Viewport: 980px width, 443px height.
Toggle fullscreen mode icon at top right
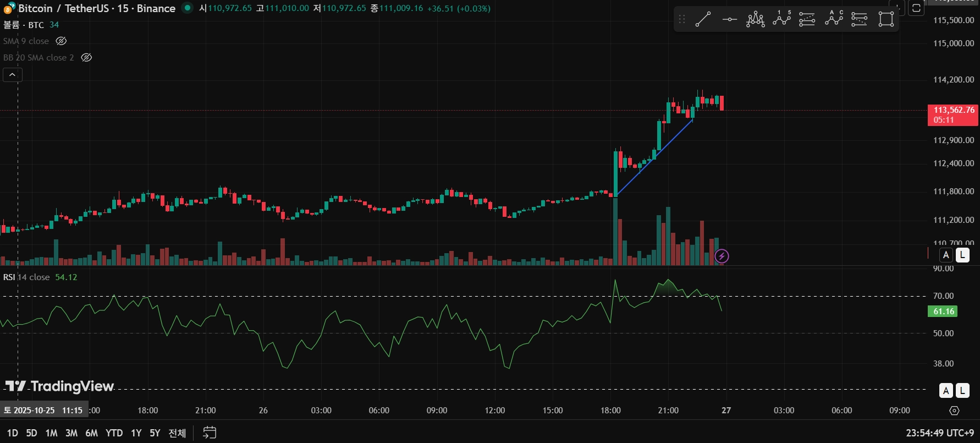point(916,8)
